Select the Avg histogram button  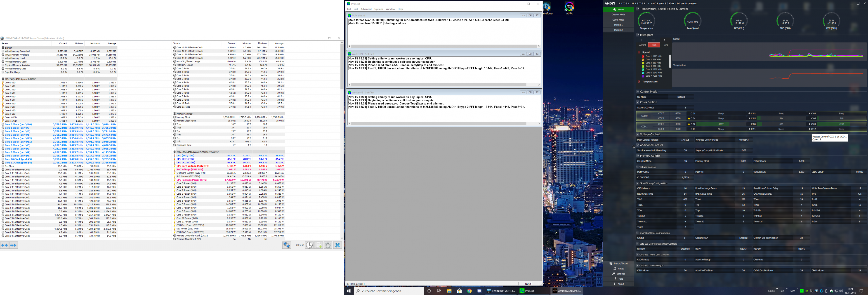[x=666, y=45]
